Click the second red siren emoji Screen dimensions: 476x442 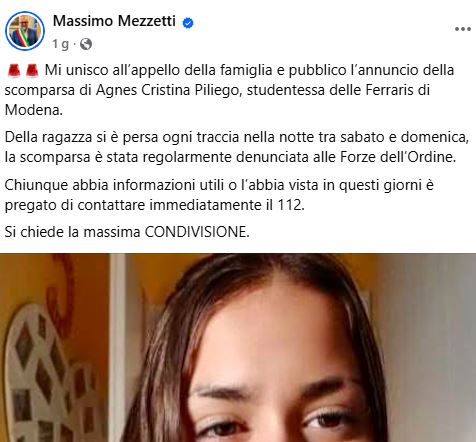[x=32, y=70]
